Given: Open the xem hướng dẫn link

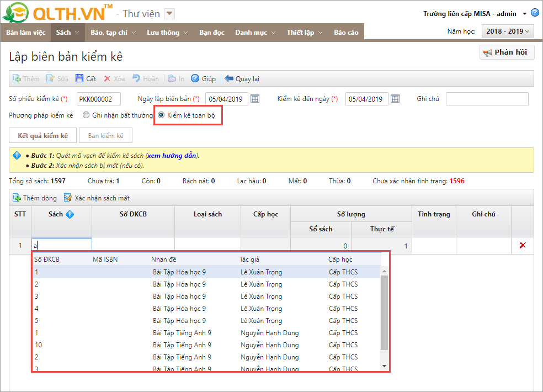Looking at the screenshot, I should [x=172, y=156].
